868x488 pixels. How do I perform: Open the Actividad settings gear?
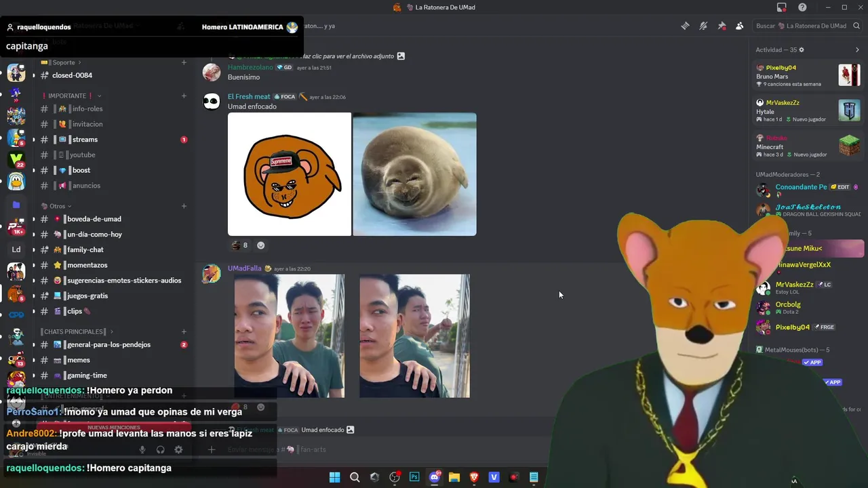802,49
